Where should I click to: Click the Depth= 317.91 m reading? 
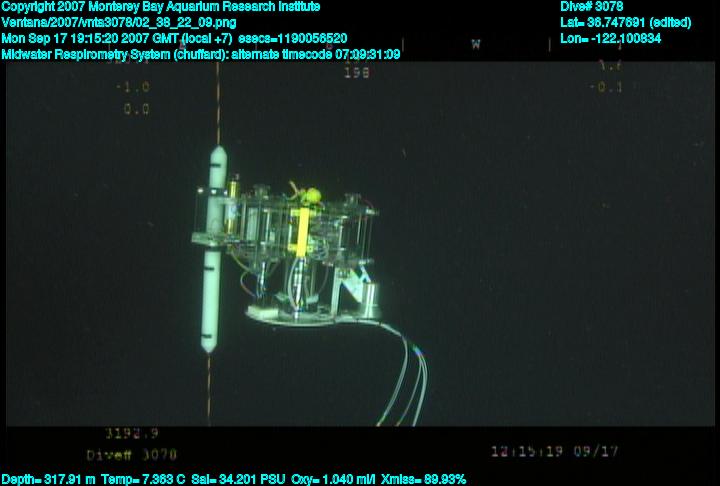49,480
